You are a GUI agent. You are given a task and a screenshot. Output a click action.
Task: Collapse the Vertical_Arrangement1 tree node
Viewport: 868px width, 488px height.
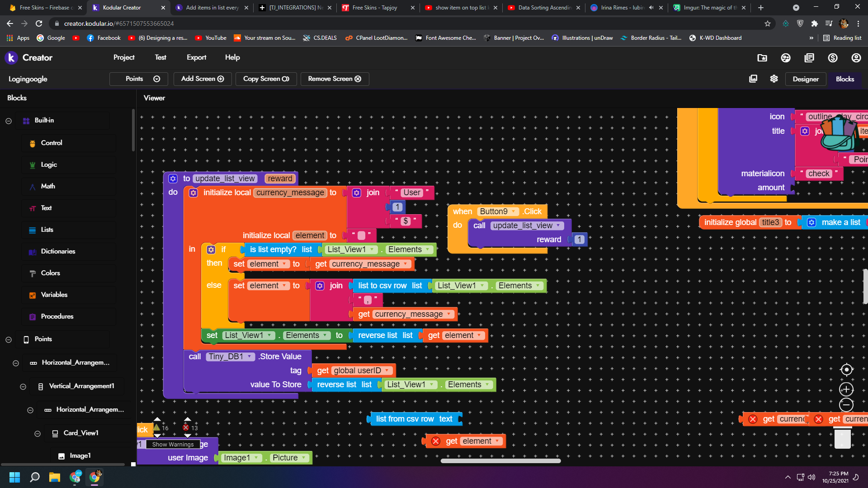click(23, 386)
